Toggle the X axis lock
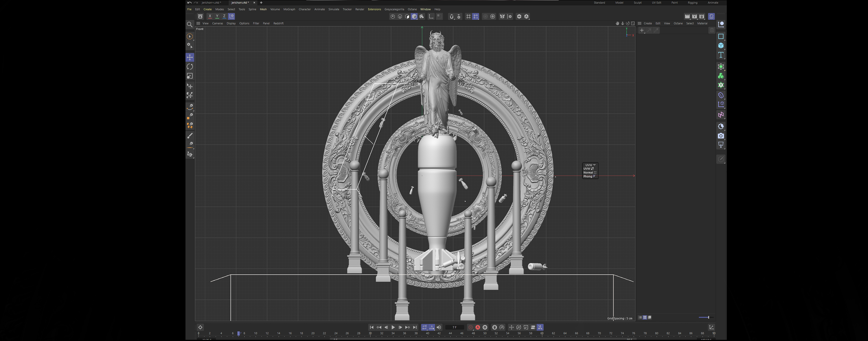Image resolution: width=868 pixels, height=341 pixels. (x=210, y=16)
